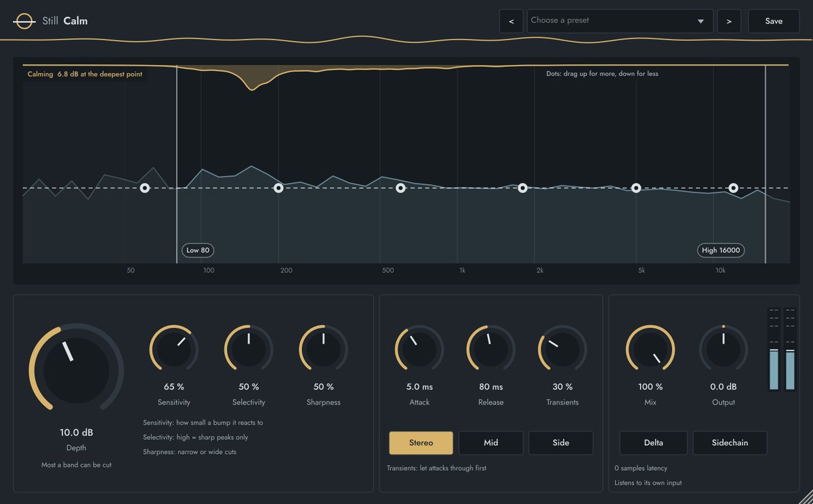813x504 pixels.
Task: Toggle the Delta monitor button
Action: tap(653, 443)
